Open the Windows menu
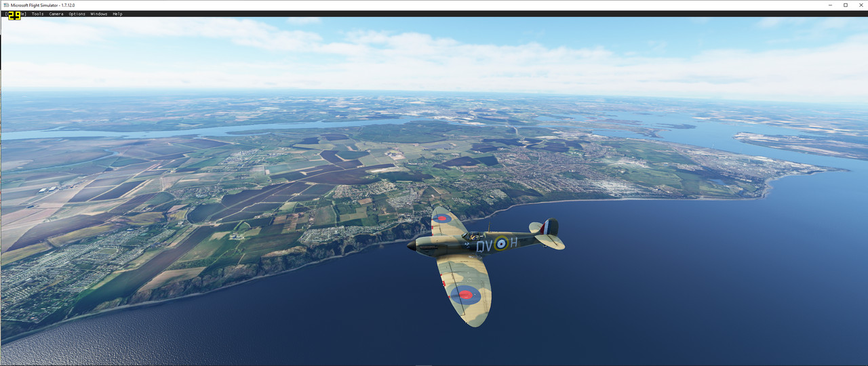The height and width of the screenshot is (366, 868). [x=98, y=14]
